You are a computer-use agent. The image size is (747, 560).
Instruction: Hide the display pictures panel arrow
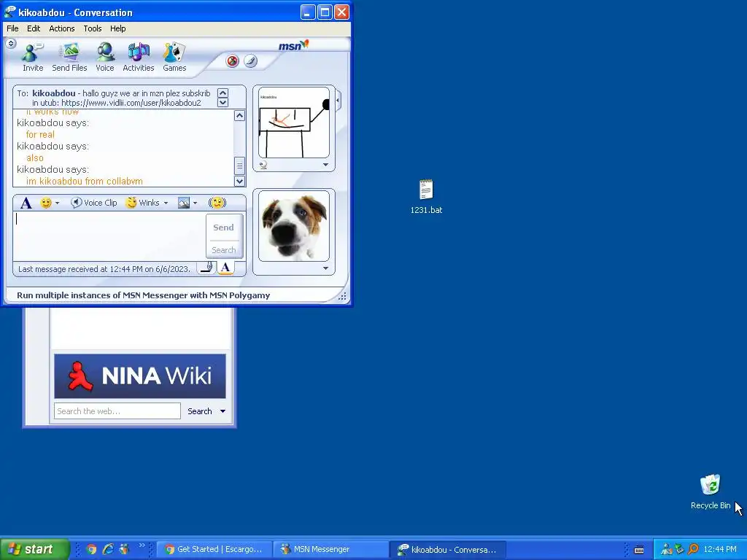[338, 101]
